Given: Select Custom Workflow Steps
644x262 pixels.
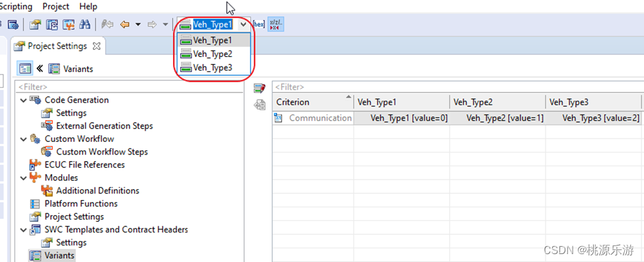Looking at the screenshot, I should pos(102,152).
